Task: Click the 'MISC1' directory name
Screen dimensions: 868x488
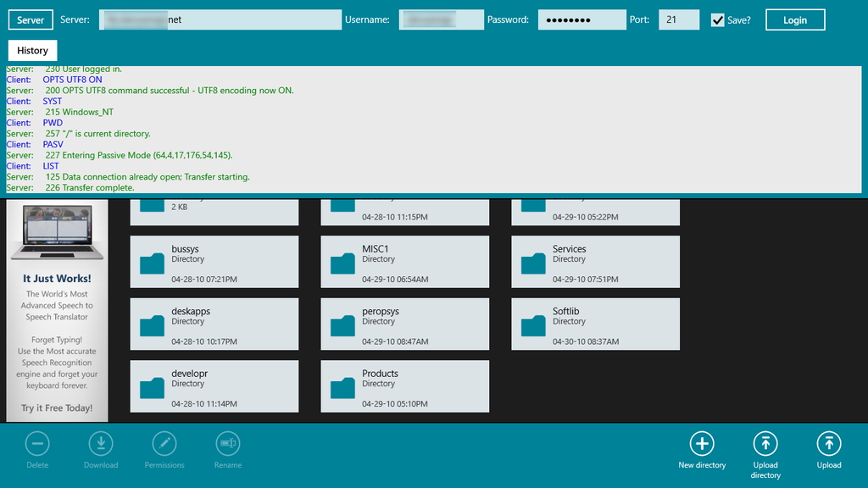Action: pos(376,249)
